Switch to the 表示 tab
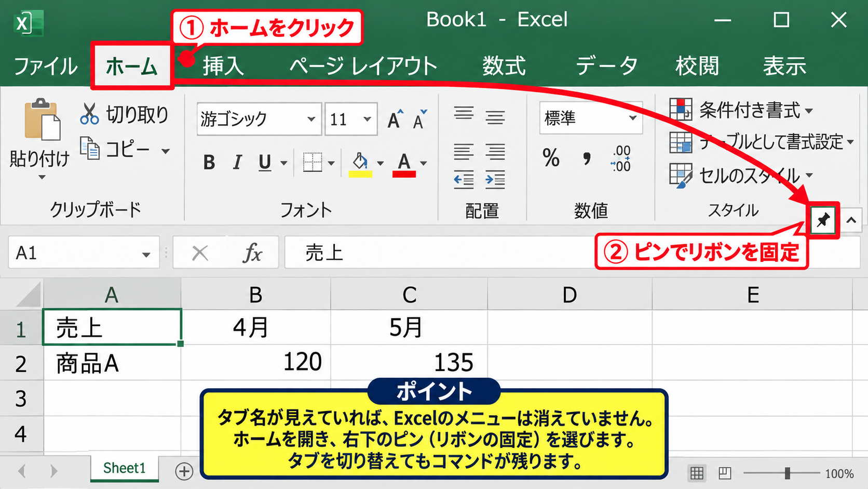Viewport: 868px width, 489px height. coord(785,66)
